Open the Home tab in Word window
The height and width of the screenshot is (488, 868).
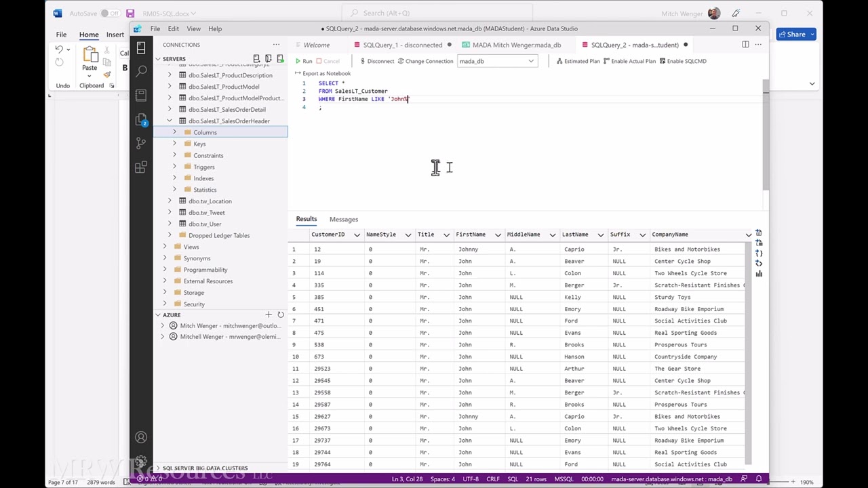click(x=89, y=35)
